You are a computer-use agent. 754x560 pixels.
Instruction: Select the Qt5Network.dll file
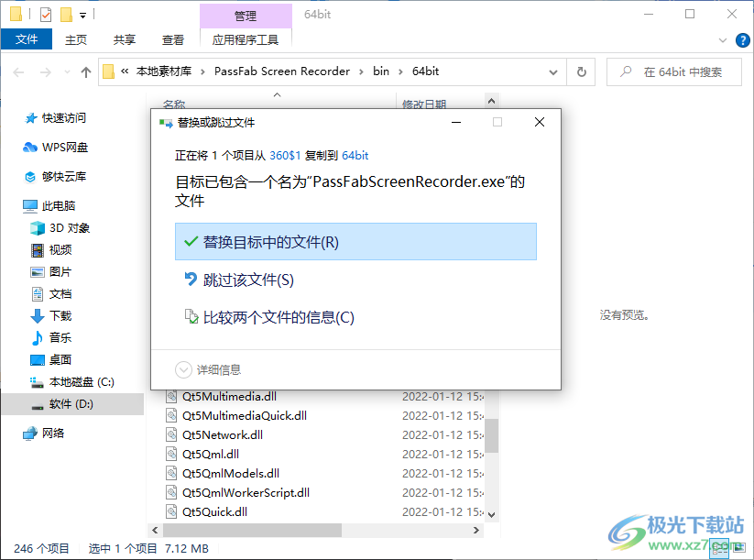click(222, 435)
